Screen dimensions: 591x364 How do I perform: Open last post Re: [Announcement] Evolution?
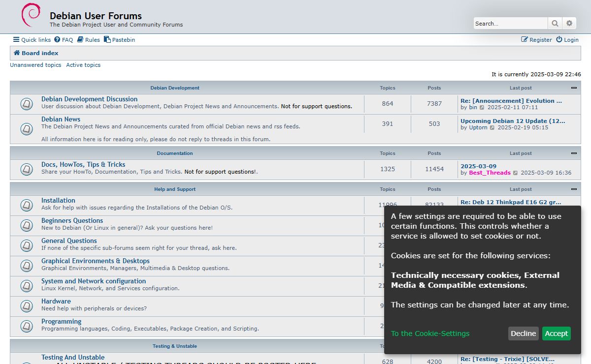[x=511, y=101]
